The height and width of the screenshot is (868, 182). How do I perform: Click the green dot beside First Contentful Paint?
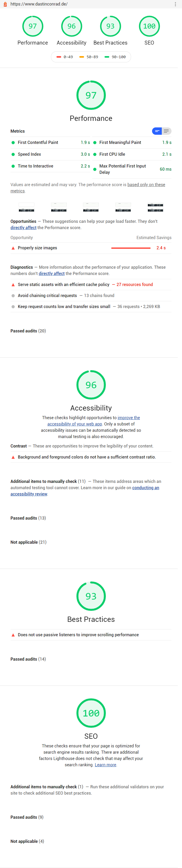13,143
